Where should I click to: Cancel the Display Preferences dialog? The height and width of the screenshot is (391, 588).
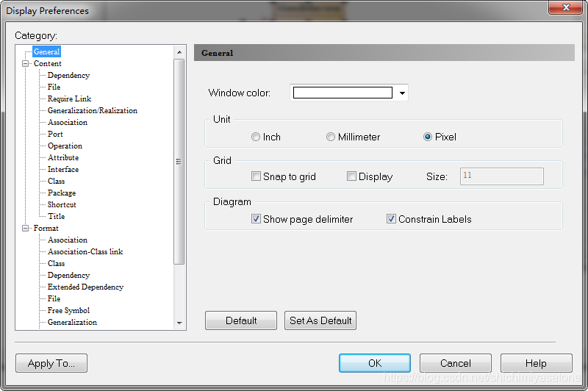click(x=455, y=363)
